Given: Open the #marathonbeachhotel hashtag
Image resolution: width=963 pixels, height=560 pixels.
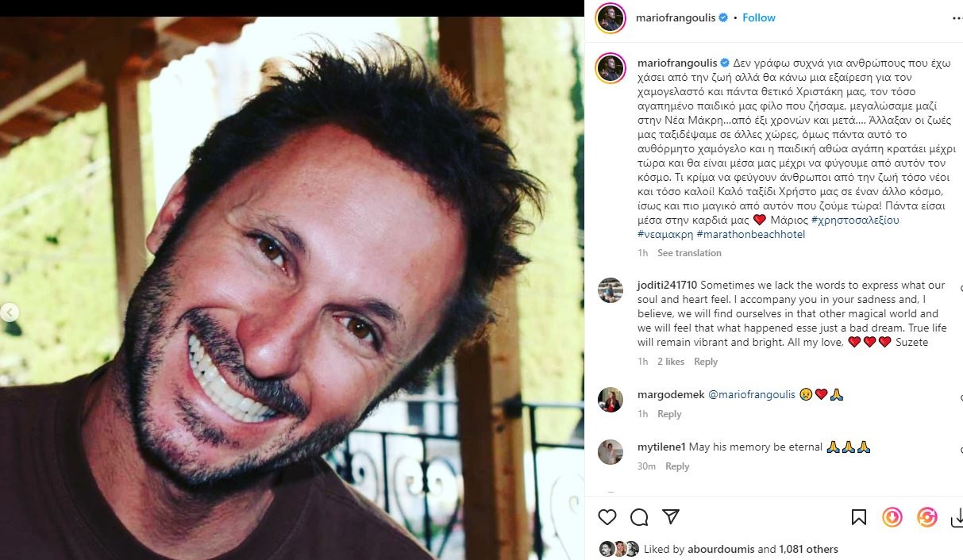Looking at the screenshot, I should [750, 234].
